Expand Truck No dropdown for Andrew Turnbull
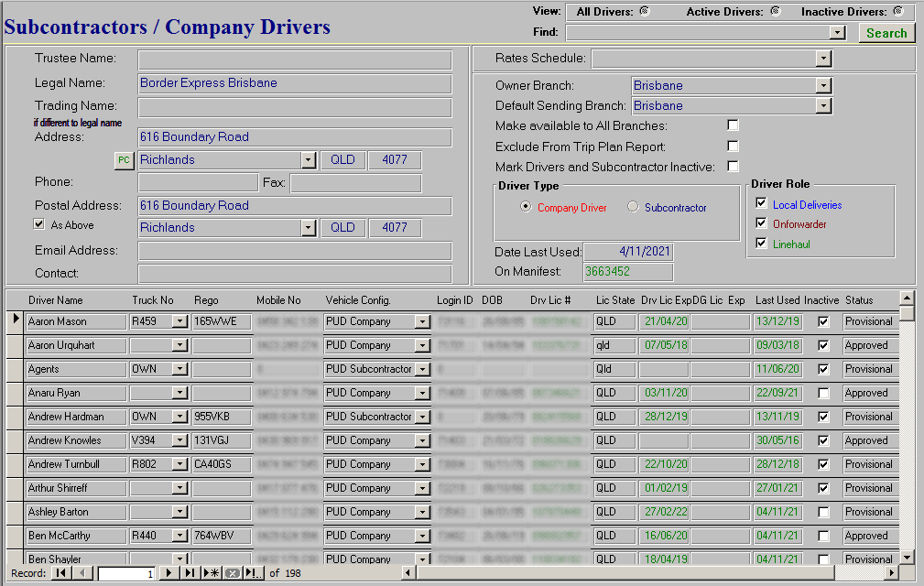 (x=179, y=464)
